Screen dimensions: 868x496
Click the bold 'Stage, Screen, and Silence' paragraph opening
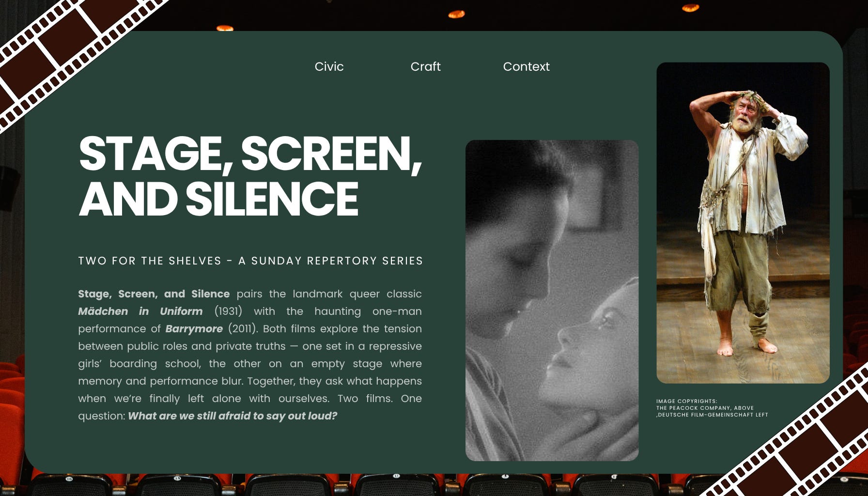point(154,294)
